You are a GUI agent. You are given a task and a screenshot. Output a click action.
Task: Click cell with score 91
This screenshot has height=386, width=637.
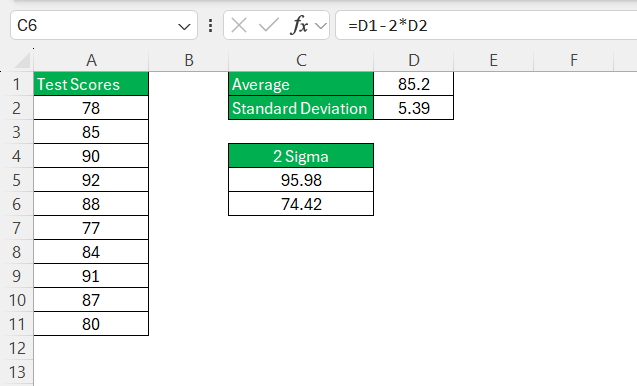(x=91, y=276)
